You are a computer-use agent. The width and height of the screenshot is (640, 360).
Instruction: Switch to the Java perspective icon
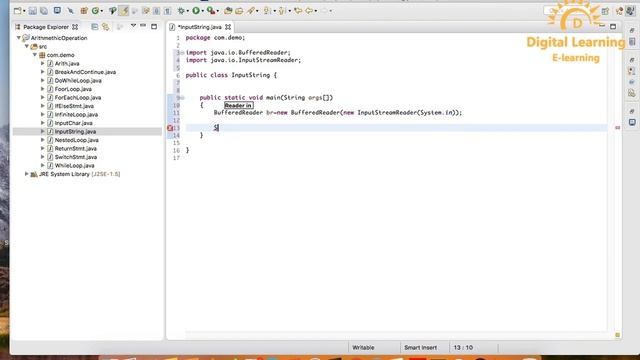pos(631,11)
